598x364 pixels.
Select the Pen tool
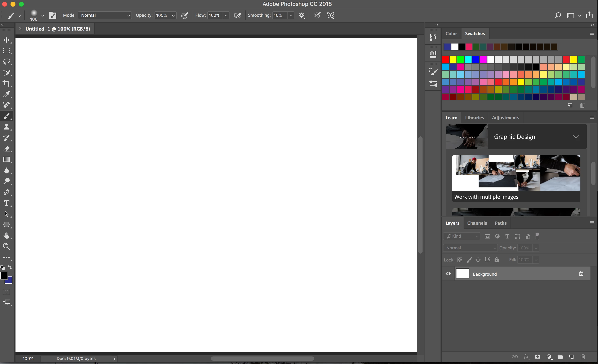tap(6, 192)
